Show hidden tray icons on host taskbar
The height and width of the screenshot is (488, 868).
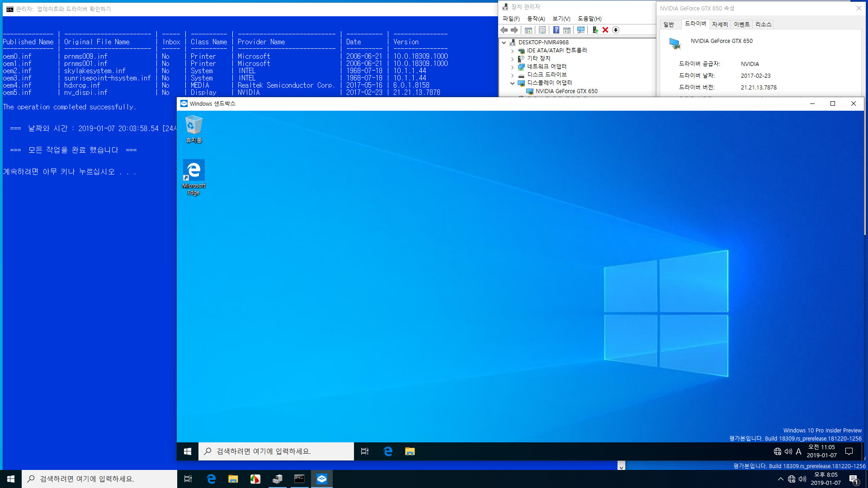coord(781,479)
